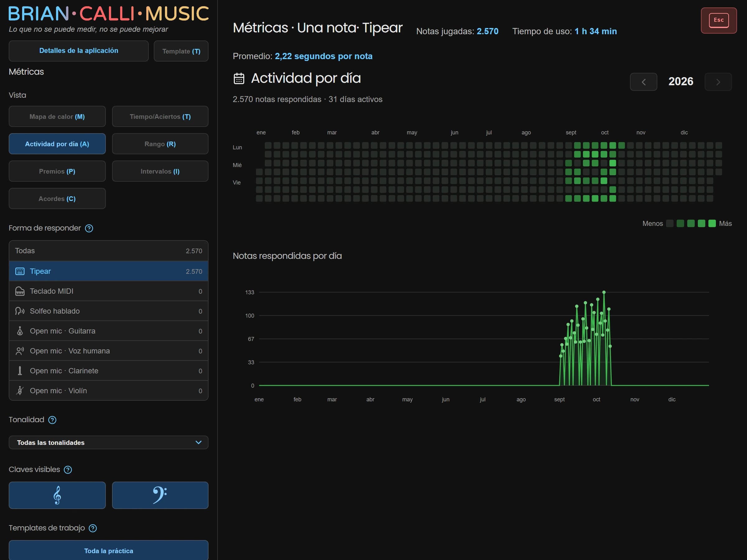Click the brightest green Más legend swatch
Viewport: 747px width, 560px height.
(712, 223)
